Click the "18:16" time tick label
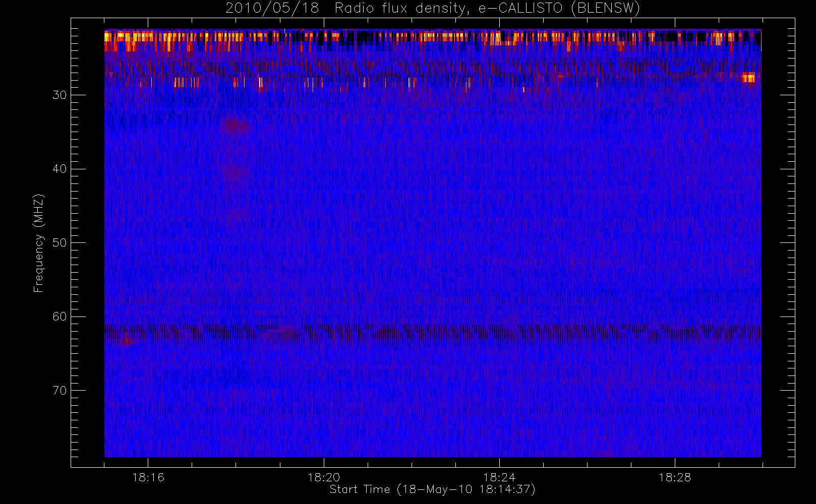Viewport: 816px width, 504px height. pyautogui.click(x=148, y=477)
